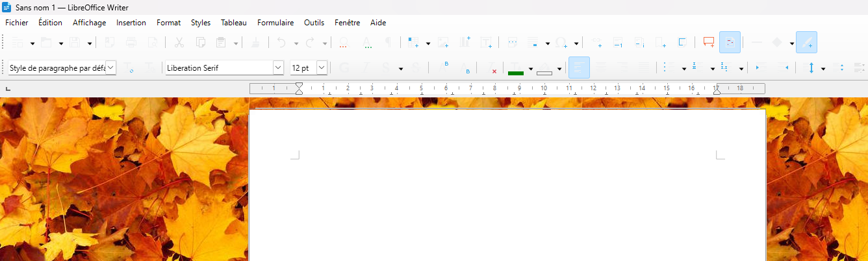868x261 pixels.
Task: Toggle Track Changes recording button
Action: pos(730,43)
